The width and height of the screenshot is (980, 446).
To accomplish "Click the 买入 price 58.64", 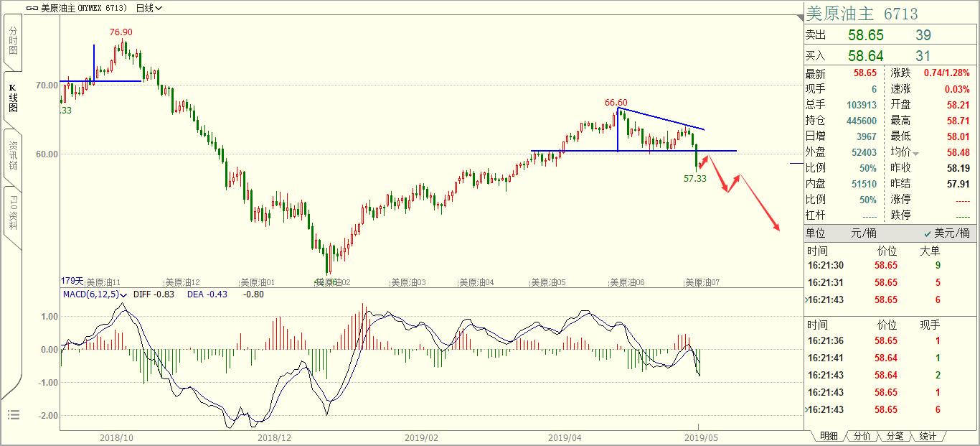I will [x=865, y=55].
